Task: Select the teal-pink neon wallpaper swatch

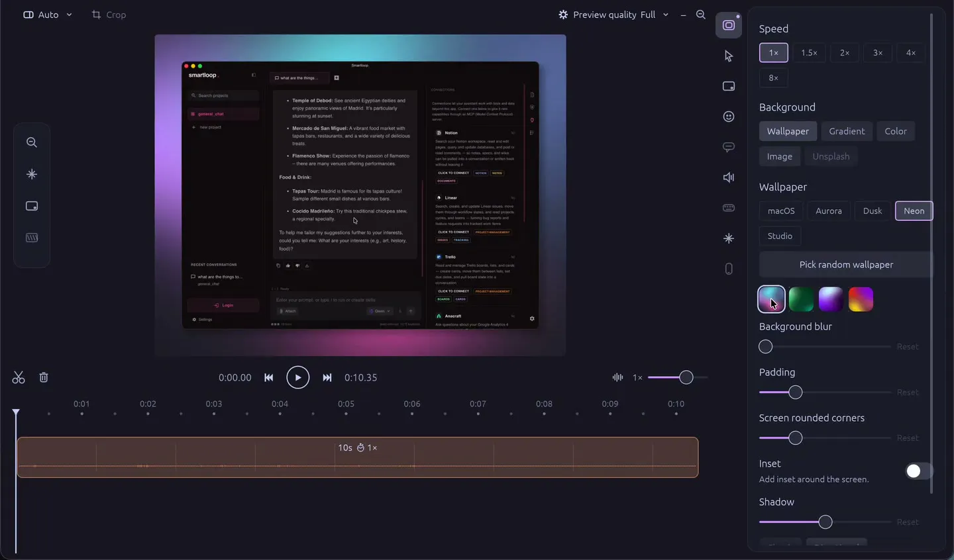Action: click(x=772, y=299)
